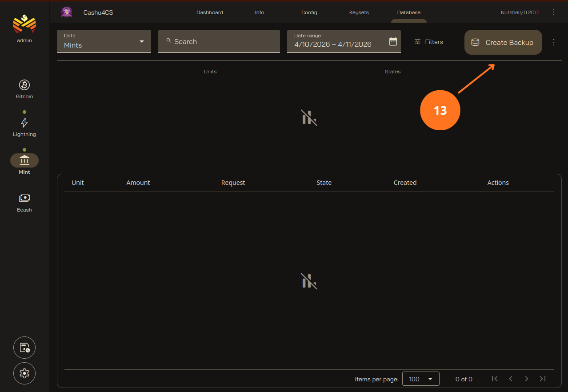
Task: Click the State column header
Action: 324,183
